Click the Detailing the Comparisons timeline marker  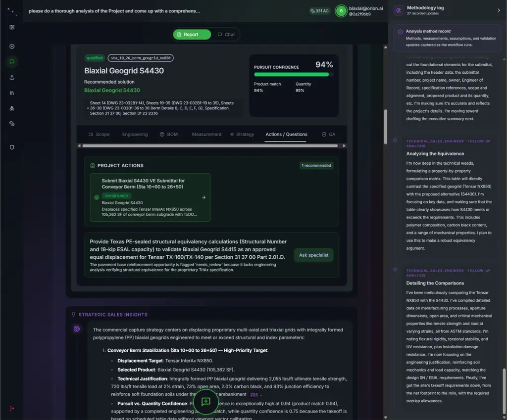pyautogui.click(x=395, y=270)
